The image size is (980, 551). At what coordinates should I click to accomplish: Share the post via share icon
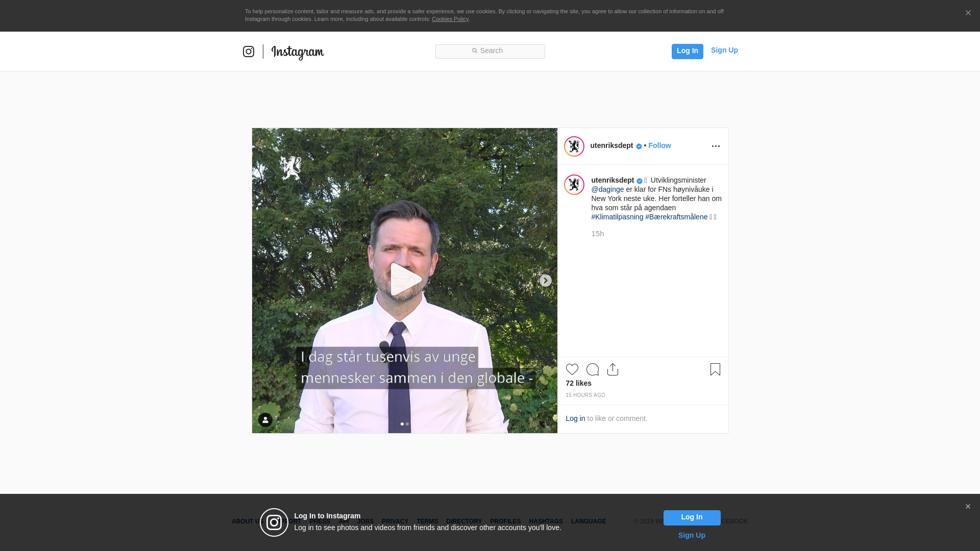[x=612, y=369]
